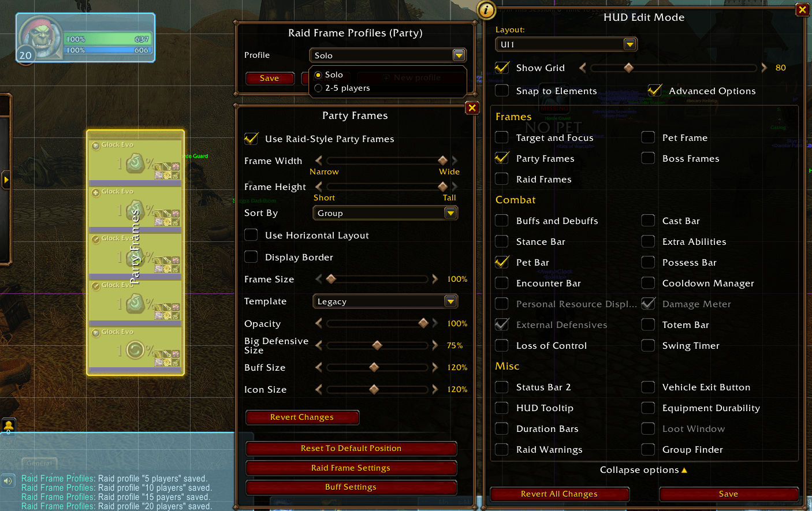Open Raid Frame Settings
812x511 pixels.
pos(351,468)
